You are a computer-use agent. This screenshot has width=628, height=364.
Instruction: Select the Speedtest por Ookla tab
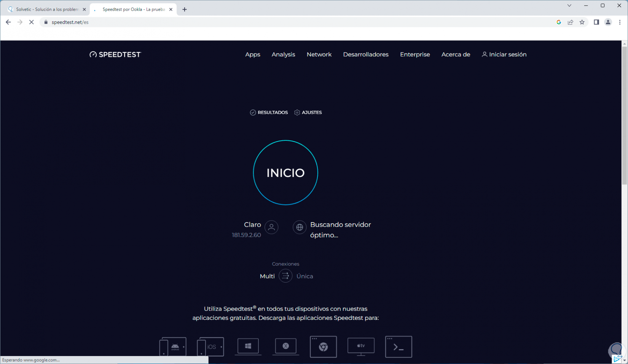pyautogui.click(x=133, y=10)
